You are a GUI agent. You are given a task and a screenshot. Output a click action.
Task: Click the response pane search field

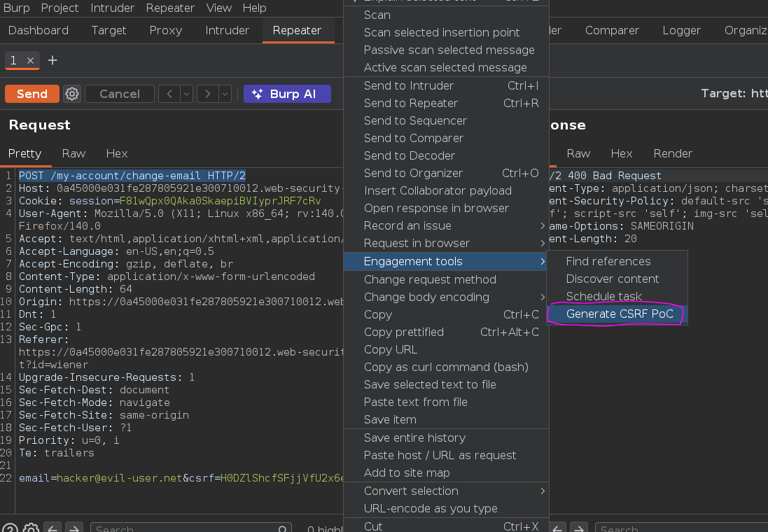point(680,528)
